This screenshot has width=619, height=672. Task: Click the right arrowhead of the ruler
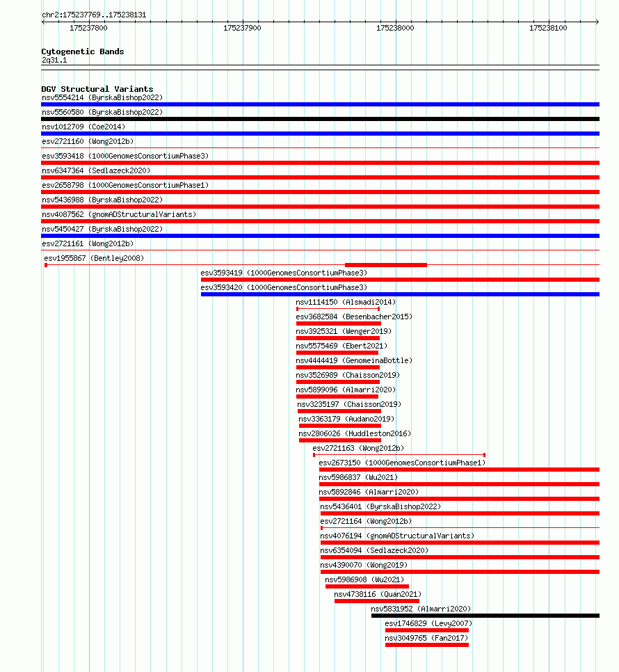(x=597, y=22)
